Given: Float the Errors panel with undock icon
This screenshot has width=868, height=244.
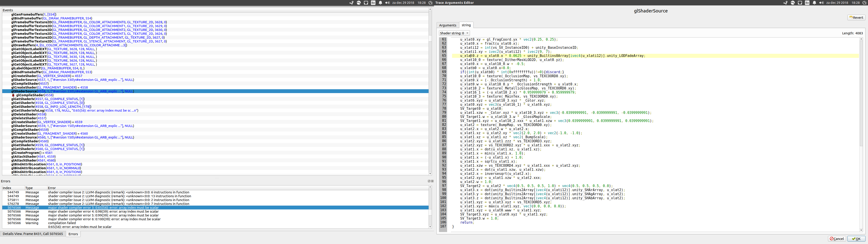Looking at the screenshot, I should [x=429, y=181].
